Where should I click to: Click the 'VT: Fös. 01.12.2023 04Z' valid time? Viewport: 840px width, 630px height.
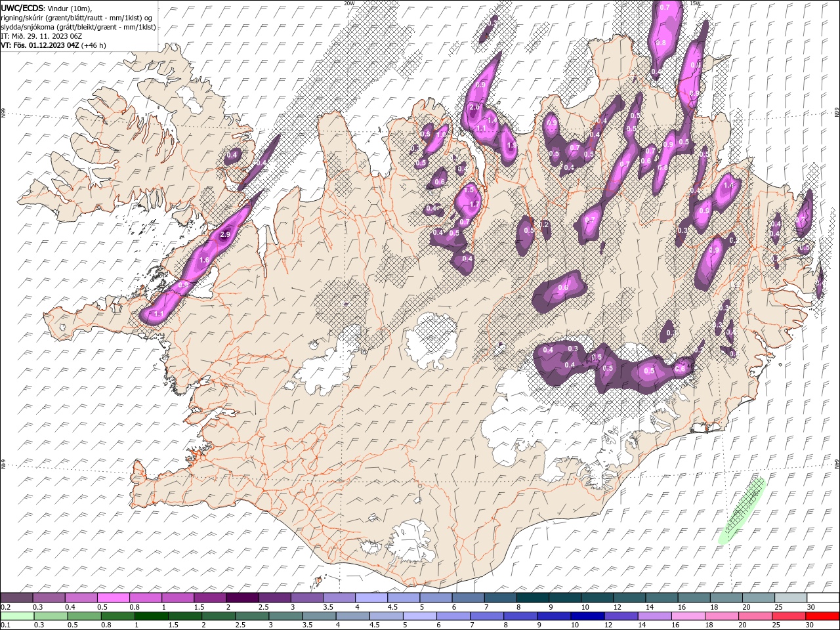coord(41,45)
